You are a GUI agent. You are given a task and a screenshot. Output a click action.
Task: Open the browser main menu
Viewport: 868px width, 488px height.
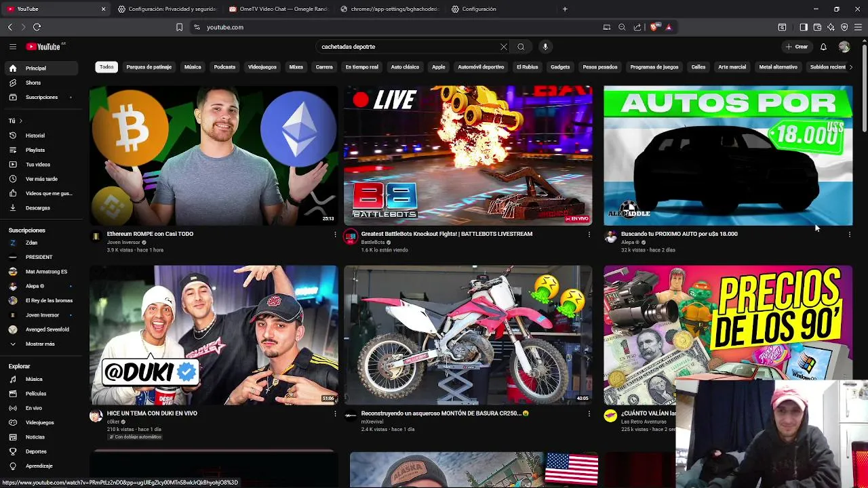coord(859,27)
